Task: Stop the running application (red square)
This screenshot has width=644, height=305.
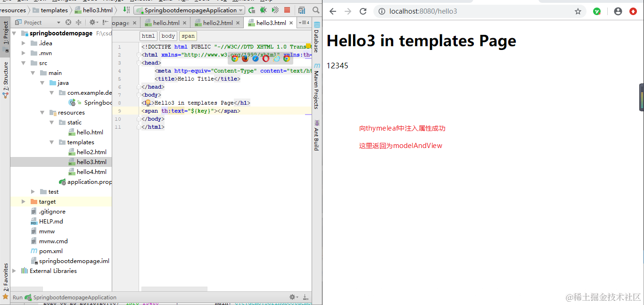Action: point(287,10)
